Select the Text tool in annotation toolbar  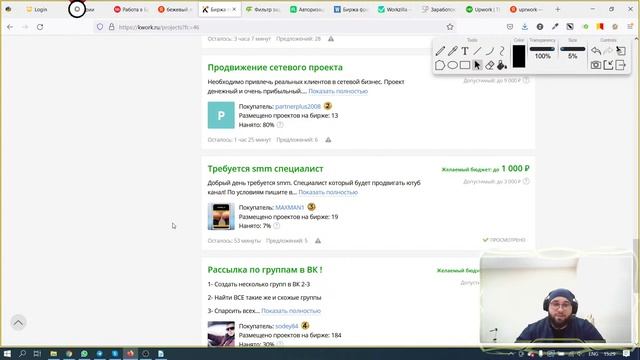coord(465,51)
